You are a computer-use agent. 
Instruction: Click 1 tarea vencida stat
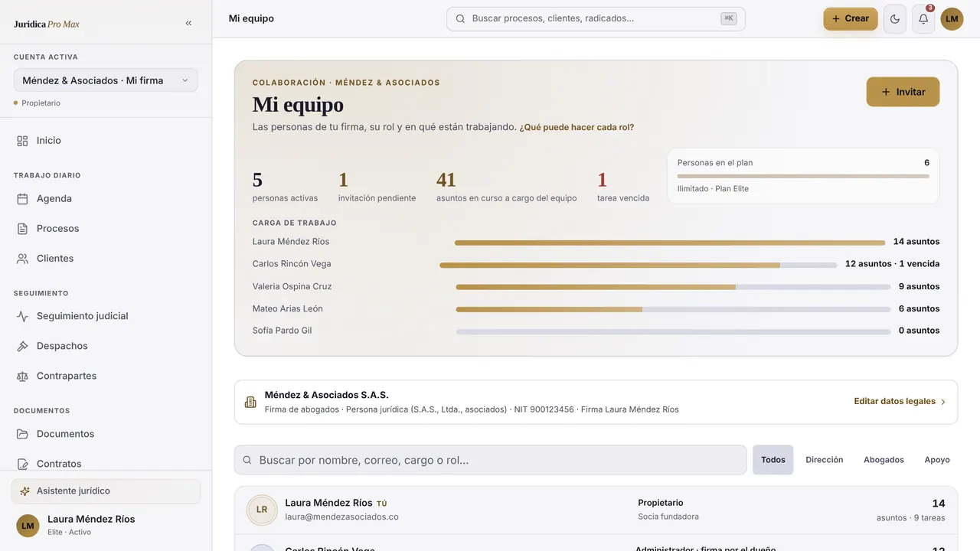point(623,187)
